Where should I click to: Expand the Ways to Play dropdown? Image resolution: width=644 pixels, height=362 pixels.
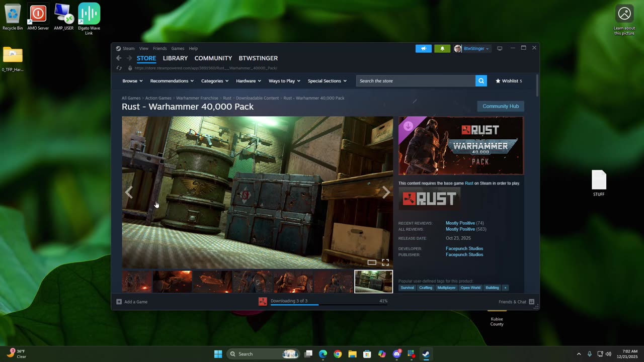pos(284,81)
